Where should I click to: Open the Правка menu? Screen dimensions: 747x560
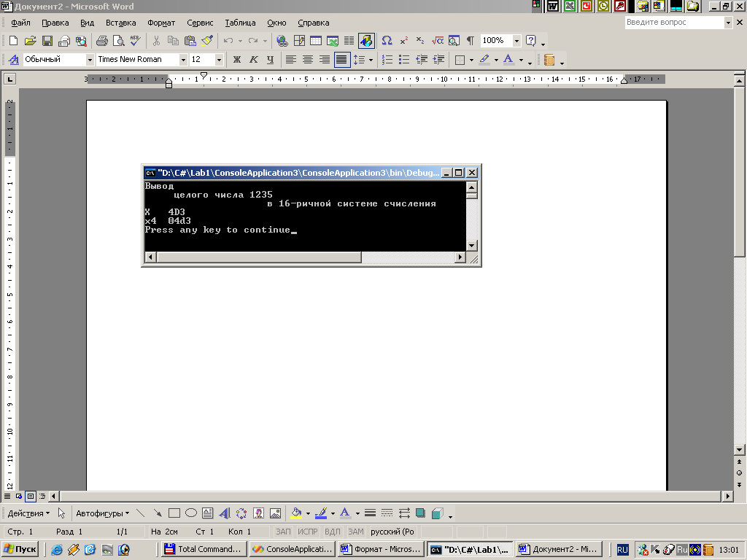pyautogui.click(x=55, y=23)
